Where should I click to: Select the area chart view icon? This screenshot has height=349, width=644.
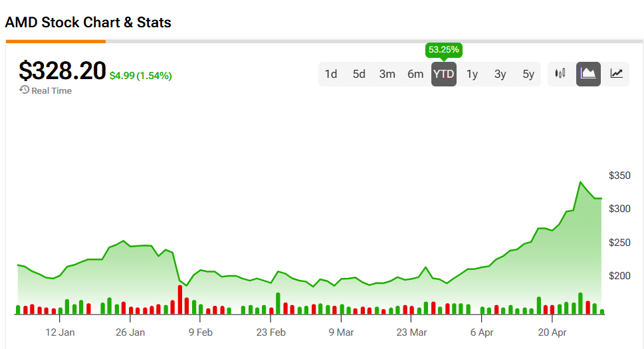point(588,74)
